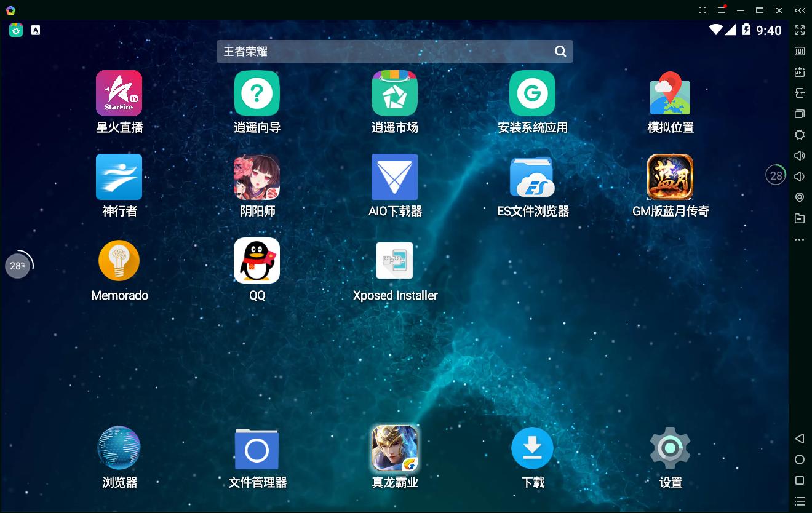This screenshot has height=513, width=812.
Task: Tap the 逍遥市场 notification icon in status bar
Action: tap(16, 30)
